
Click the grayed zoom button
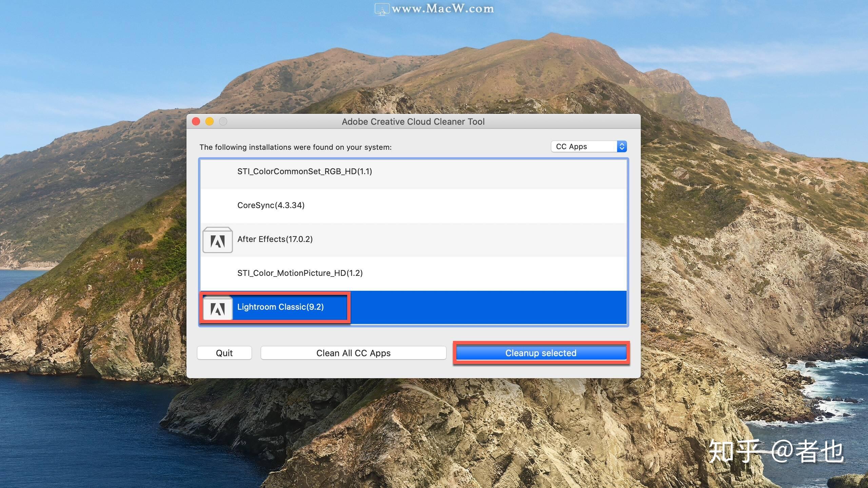pyautogui.click(x=223, y=121)
